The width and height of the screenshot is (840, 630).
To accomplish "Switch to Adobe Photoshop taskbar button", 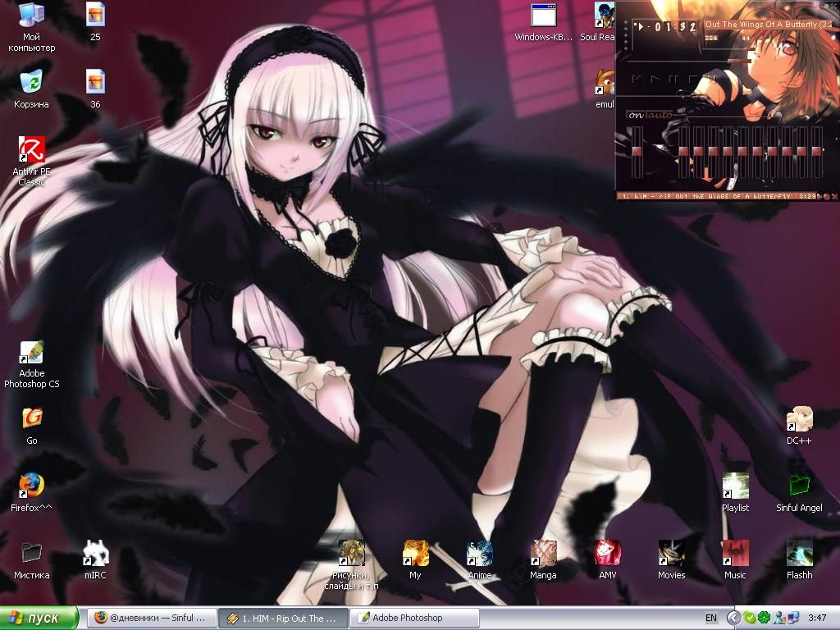I will (x=413, y=618).
